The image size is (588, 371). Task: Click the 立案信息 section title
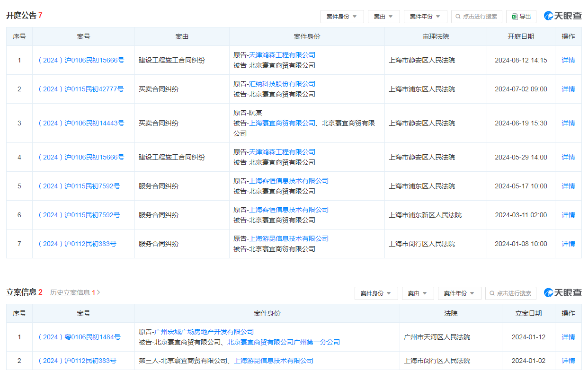[x=21, y=292]
